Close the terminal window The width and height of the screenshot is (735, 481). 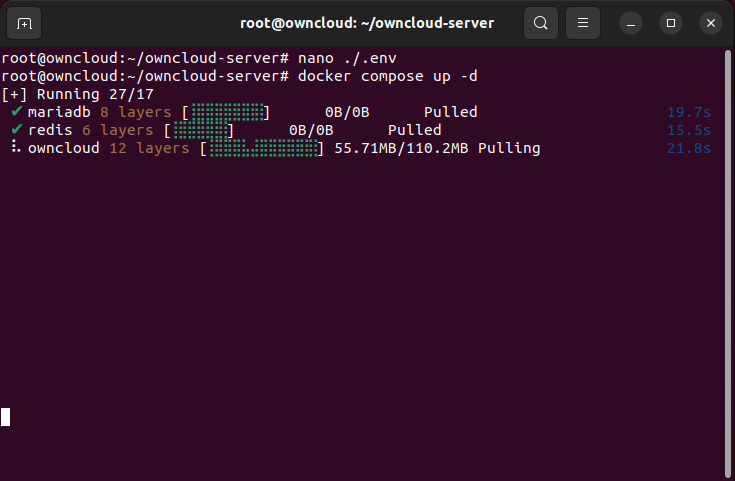point(711,23)
